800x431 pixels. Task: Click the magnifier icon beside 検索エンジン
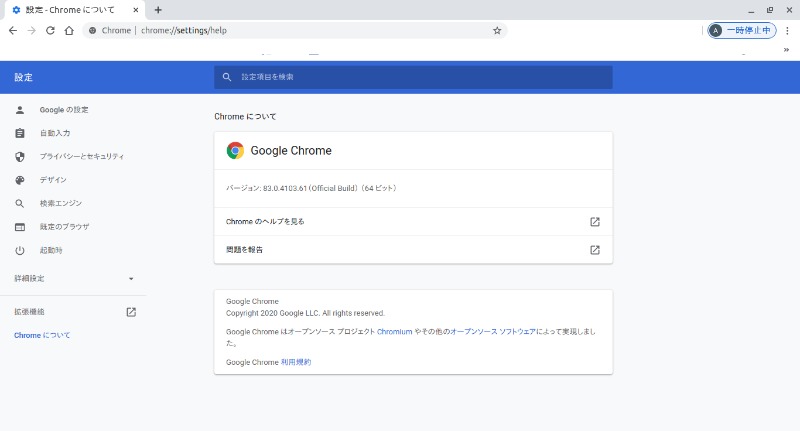point(20,204)
